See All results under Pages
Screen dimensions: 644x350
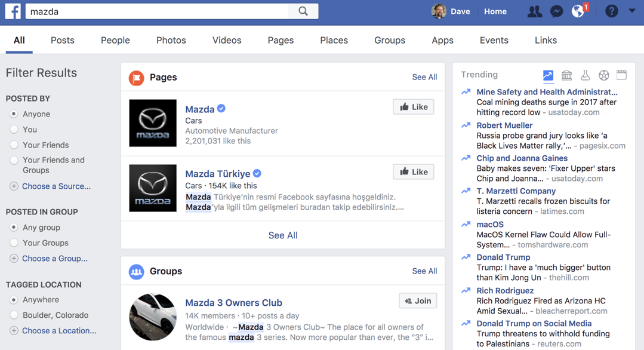[424, 77]
